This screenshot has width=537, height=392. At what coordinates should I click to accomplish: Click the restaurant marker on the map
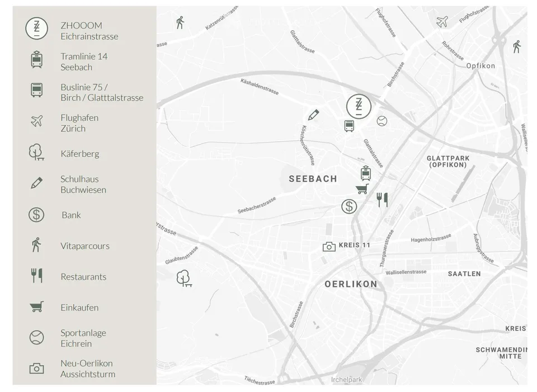pos(382,200)
